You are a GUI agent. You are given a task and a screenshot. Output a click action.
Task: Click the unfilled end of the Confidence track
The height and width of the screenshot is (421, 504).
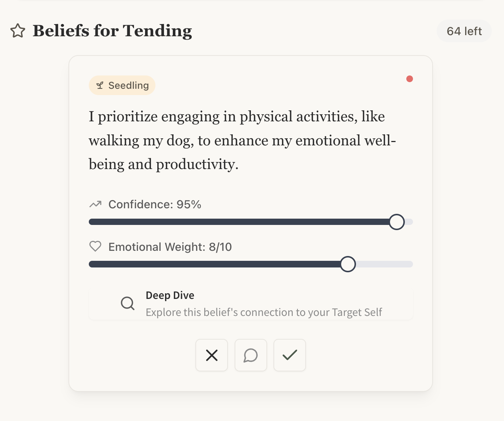(409, 222)
